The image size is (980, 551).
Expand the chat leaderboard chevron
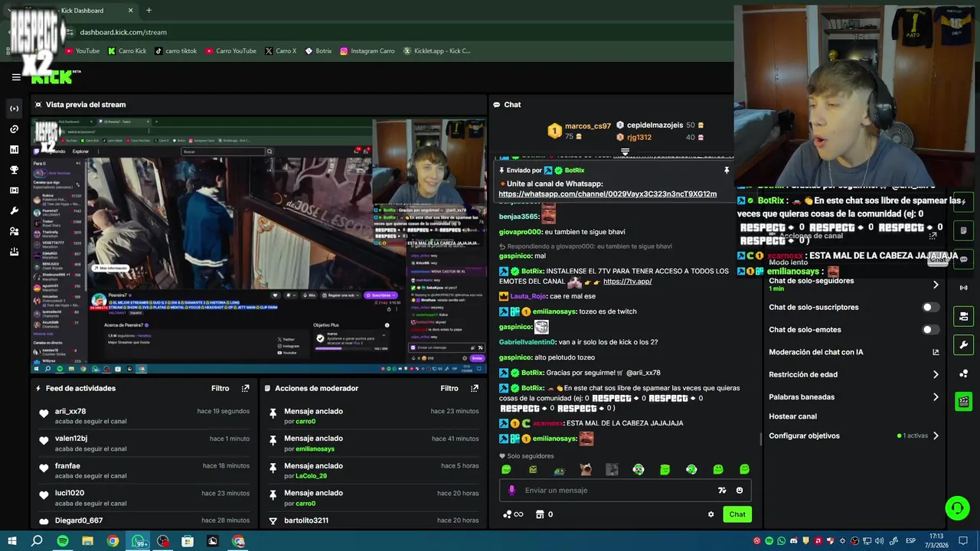[625, 152]
